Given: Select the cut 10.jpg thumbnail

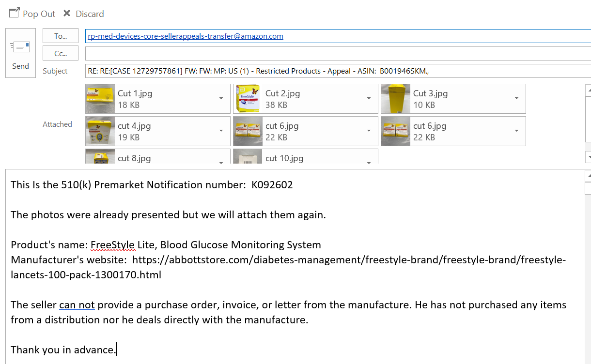Looking at the screenshot, I should (248, 156).
